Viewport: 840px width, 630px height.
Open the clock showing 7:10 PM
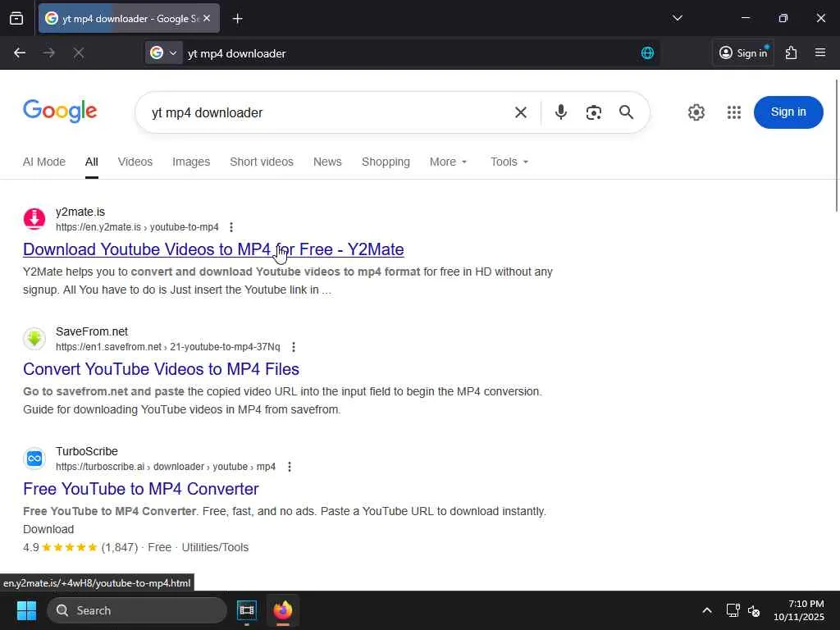click(799, 610)
